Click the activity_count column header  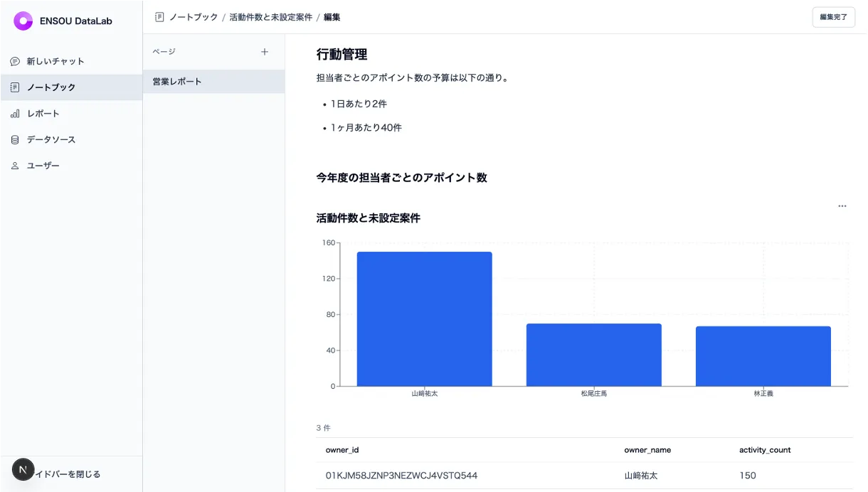click(x=765, y=450)
